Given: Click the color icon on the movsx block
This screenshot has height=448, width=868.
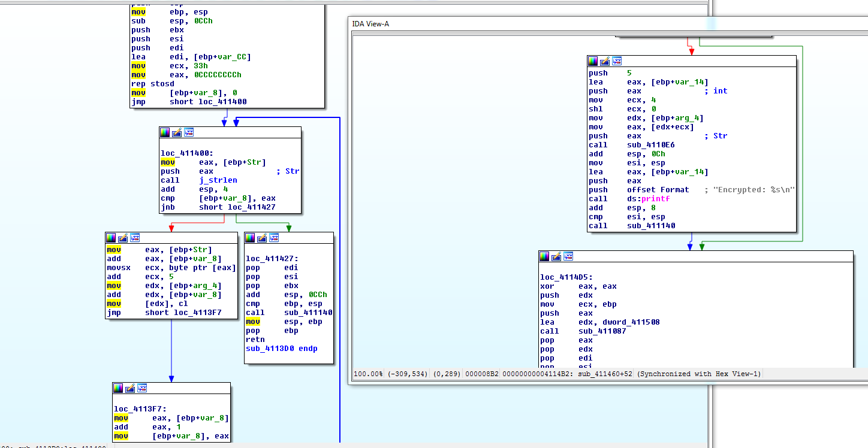Looking at the screenshot, I should click(111, 238).
